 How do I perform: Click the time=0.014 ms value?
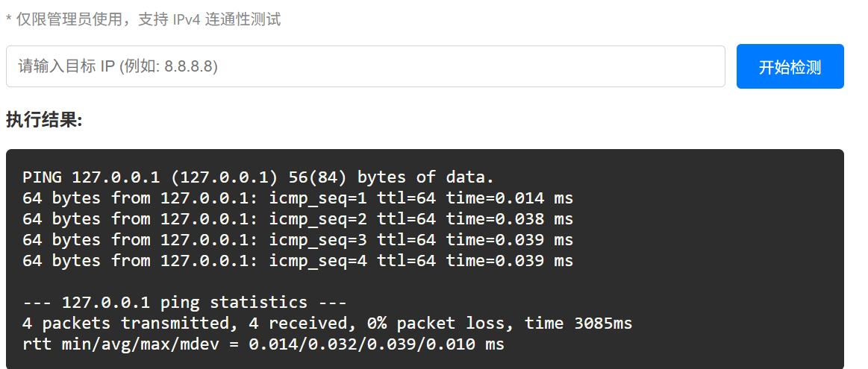(x=510, y=198)
